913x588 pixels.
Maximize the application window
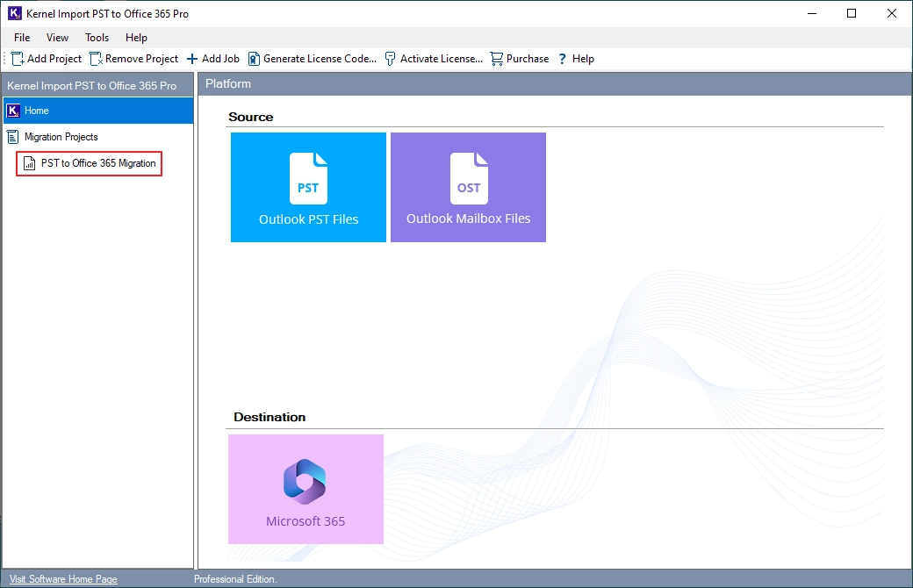pos(852,13)
